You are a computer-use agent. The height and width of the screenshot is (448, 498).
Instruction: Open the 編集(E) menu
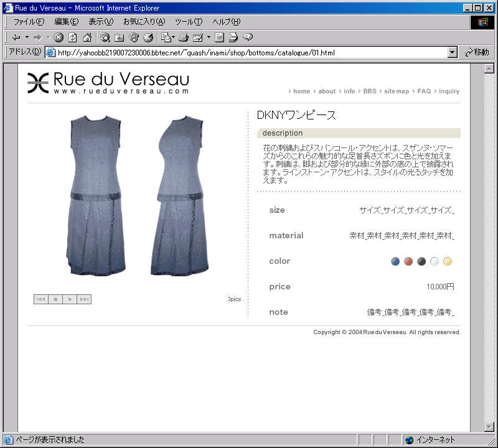click(66, 22)
